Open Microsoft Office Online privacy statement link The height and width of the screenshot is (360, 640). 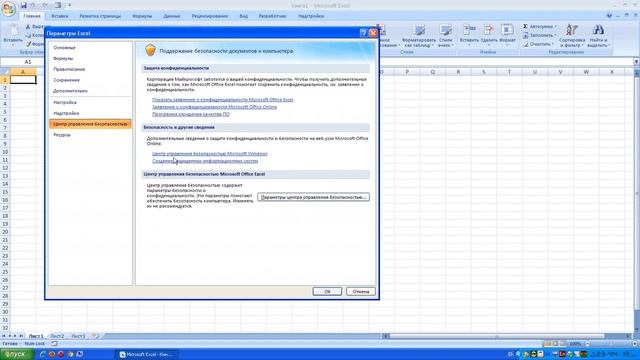[x=214, y=107]
